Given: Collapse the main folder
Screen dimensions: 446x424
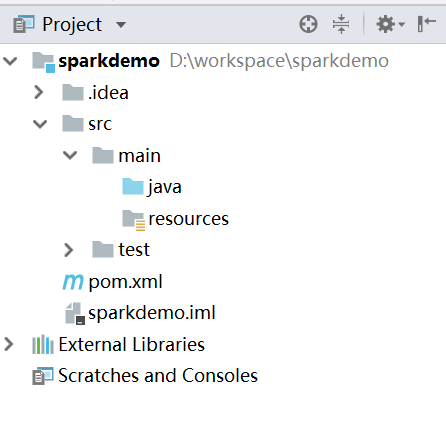Looking at the screenshot, I should 70,155.
